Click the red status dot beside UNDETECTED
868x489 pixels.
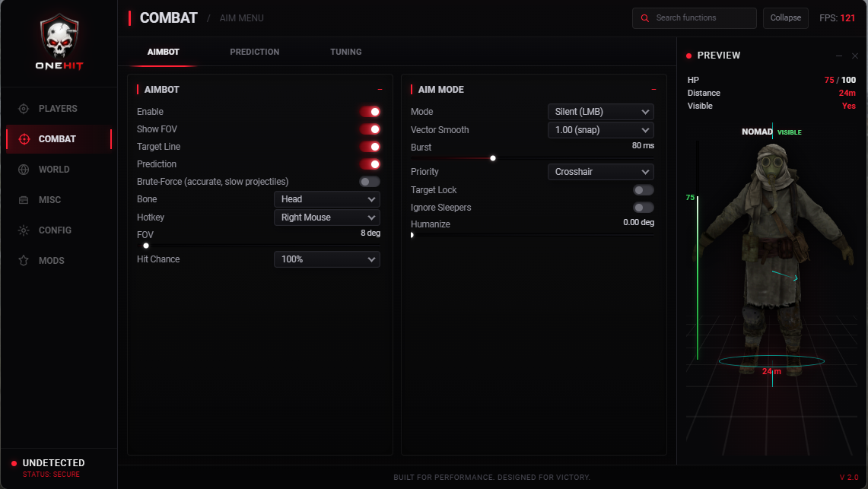[x=14, y=464]
